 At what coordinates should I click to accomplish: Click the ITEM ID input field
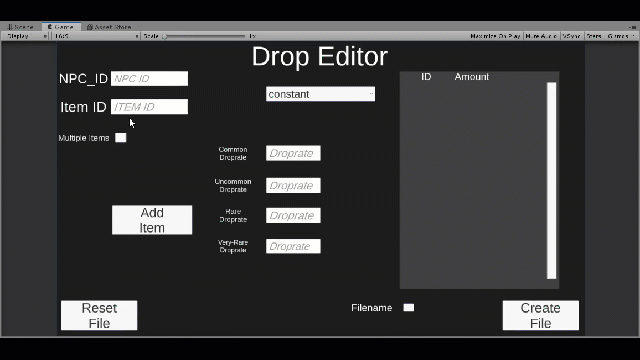pyautogui.click(x=149, y=107)
